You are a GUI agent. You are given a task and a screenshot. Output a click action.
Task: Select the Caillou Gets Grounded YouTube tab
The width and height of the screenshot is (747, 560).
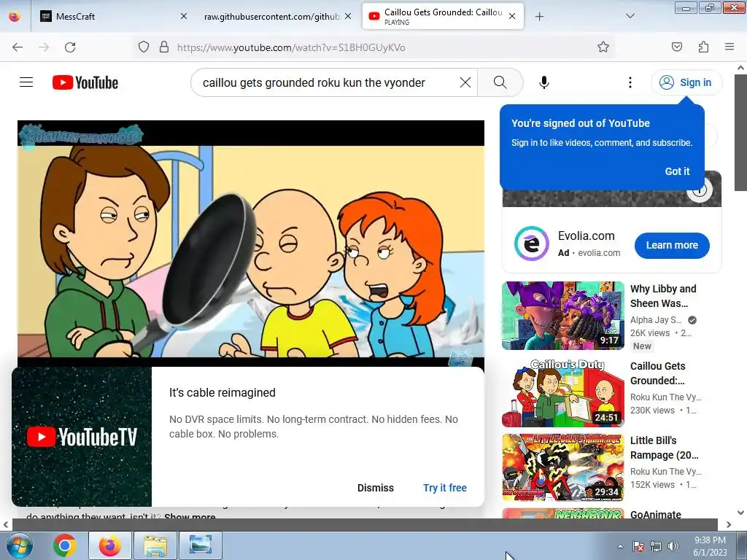click(x=443, y=16)
